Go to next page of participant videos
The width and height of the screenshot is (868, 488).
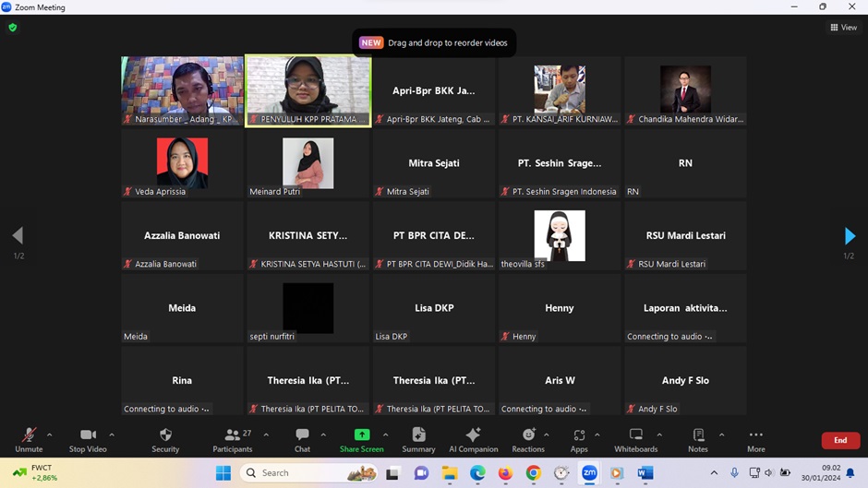point(850,236)
